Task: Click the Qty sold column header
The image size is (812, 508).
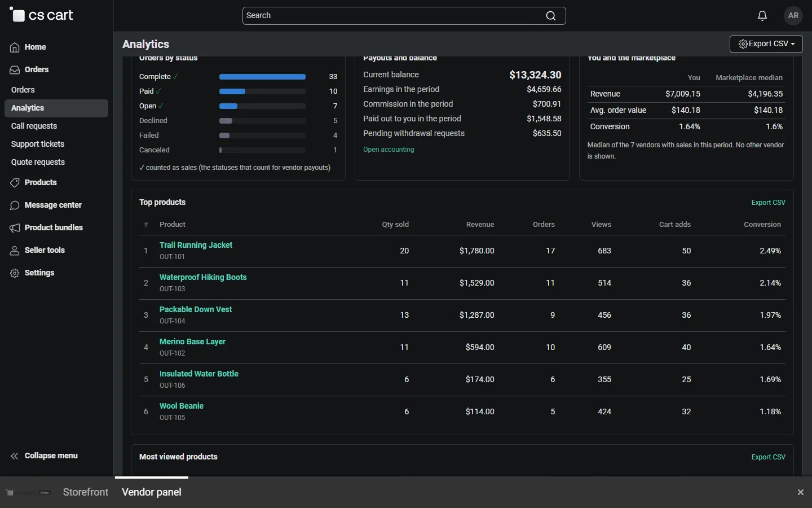Action: point(395,225)
